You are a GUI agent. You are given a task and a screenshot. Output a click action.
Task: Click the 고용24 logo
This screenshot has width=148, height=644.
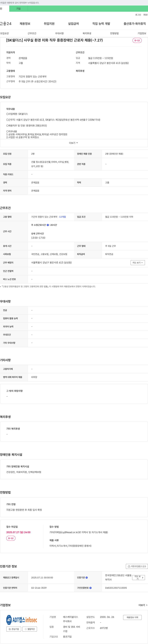pos(6,24)
